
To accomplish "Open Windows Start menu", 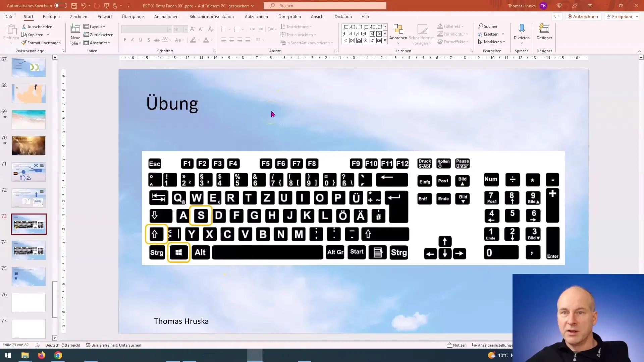I will (8, 355).
